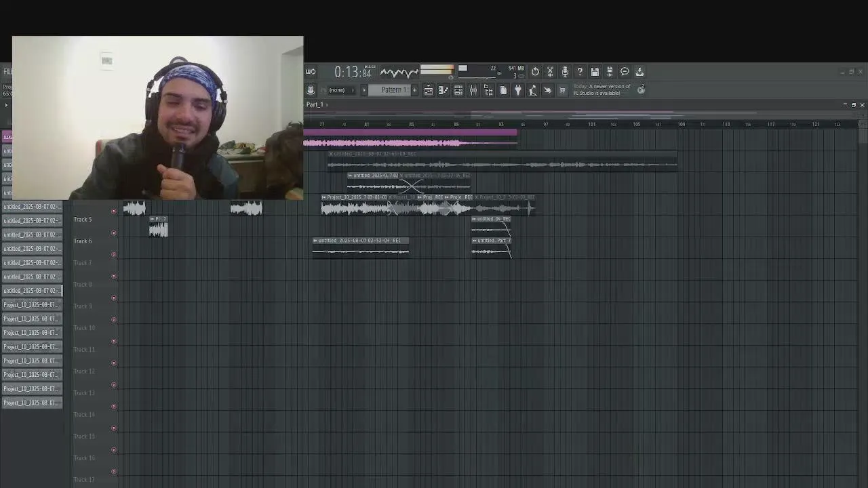868x488 pixels.
Task: Click the export download arrow icon
Action: click(x=639, y=72)
